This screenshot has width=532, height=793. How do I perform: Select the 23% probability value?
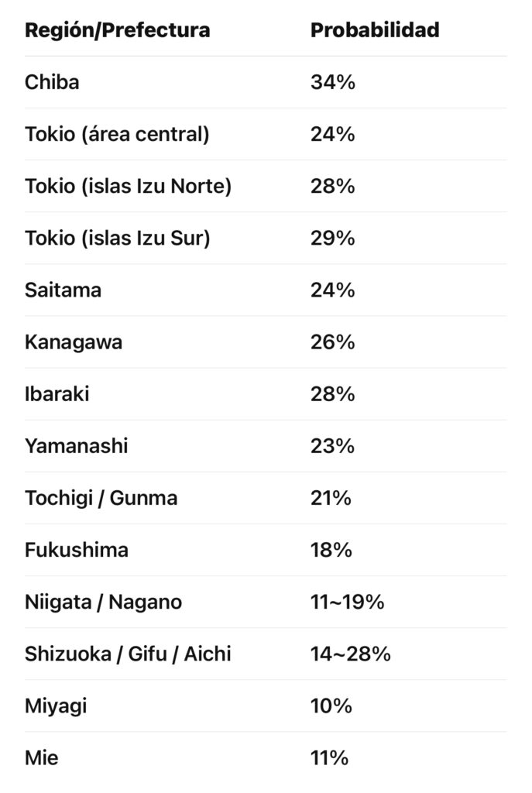(333, 445)
